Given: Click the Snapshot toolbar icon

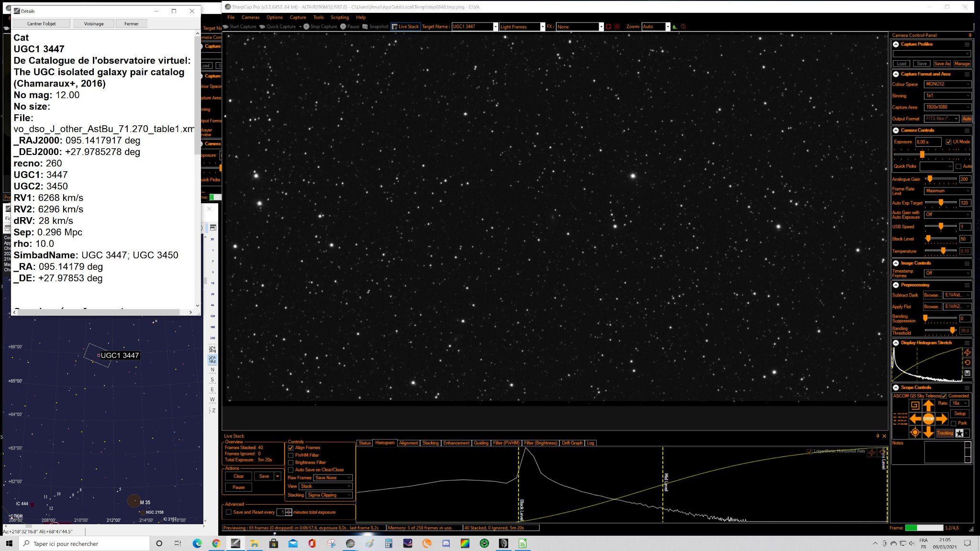Looking at the screenshot, I should point(365,27).
